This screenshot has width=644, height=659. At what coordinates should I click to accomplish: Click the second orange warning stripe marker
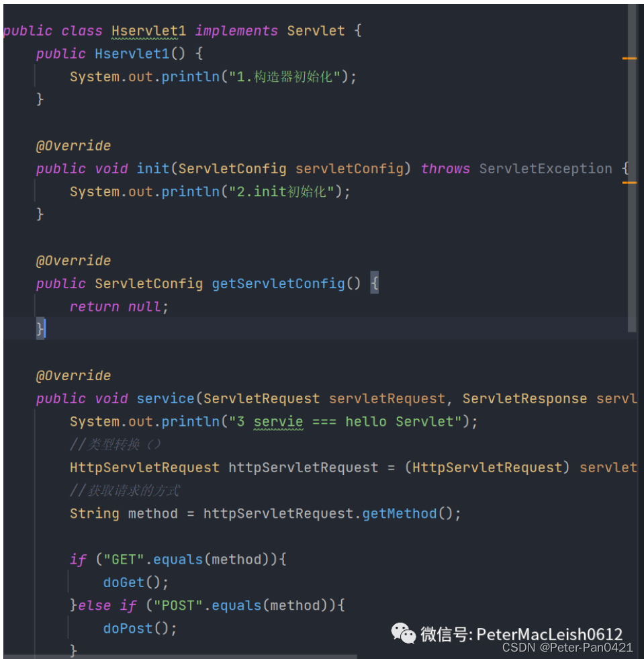(629, 183)
